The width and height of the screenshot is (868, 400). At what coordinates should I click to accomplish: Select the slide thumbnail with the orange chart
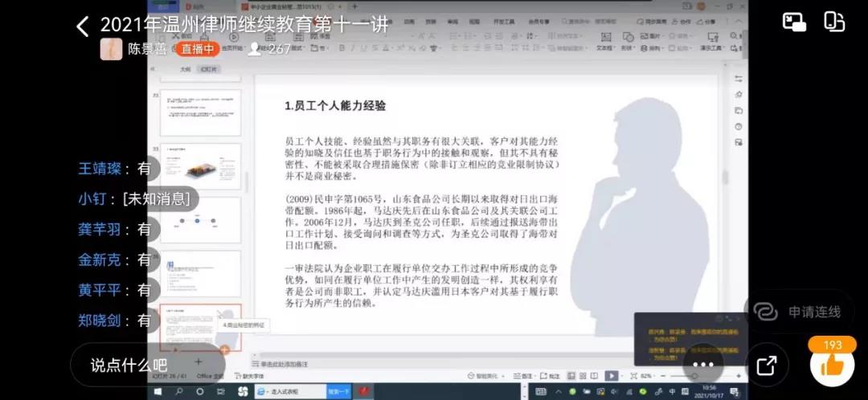200,166
